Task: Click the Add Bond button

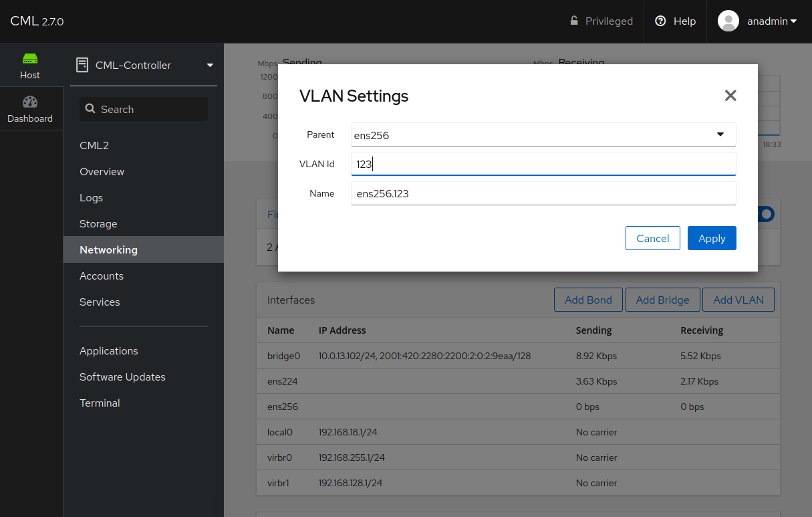Action: 588,299
